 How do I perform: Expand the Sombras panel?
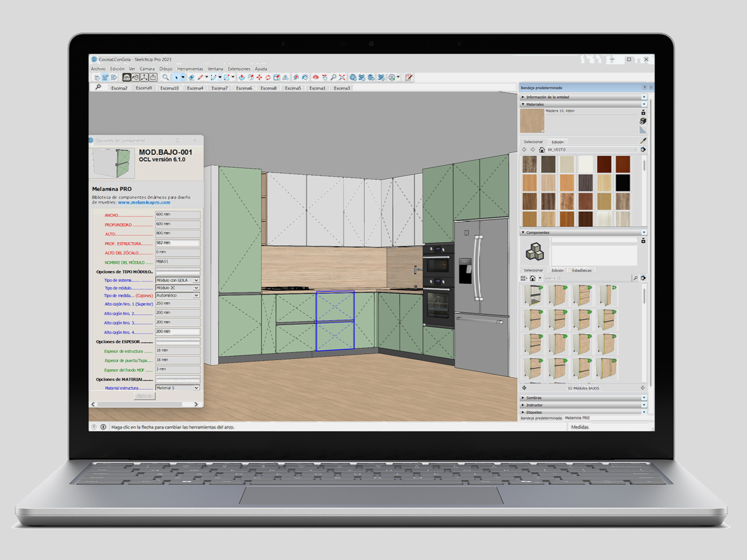523,398
